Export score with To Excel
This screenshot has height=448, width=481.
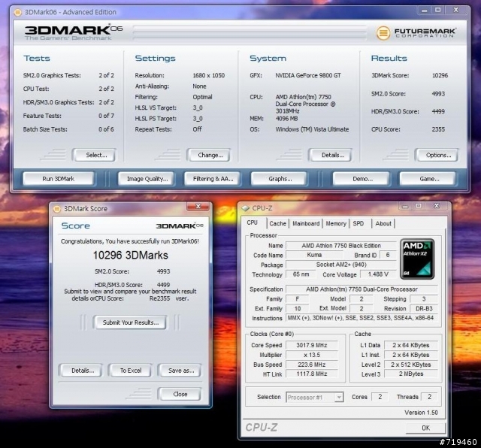tap(130, 371)
